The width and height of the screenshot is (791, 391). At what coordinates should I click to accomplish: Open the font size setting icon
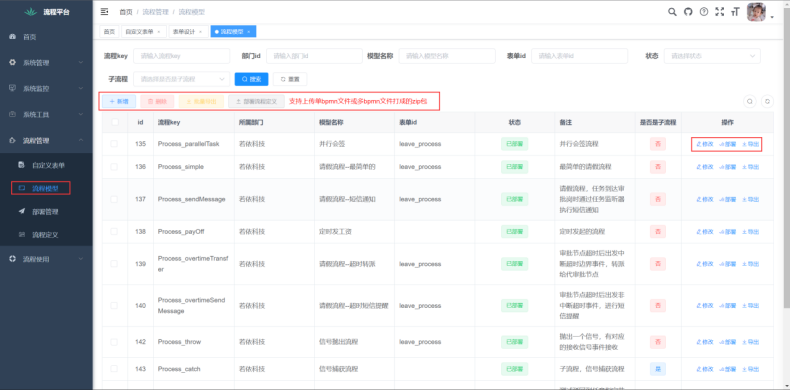tap(736, 12)
